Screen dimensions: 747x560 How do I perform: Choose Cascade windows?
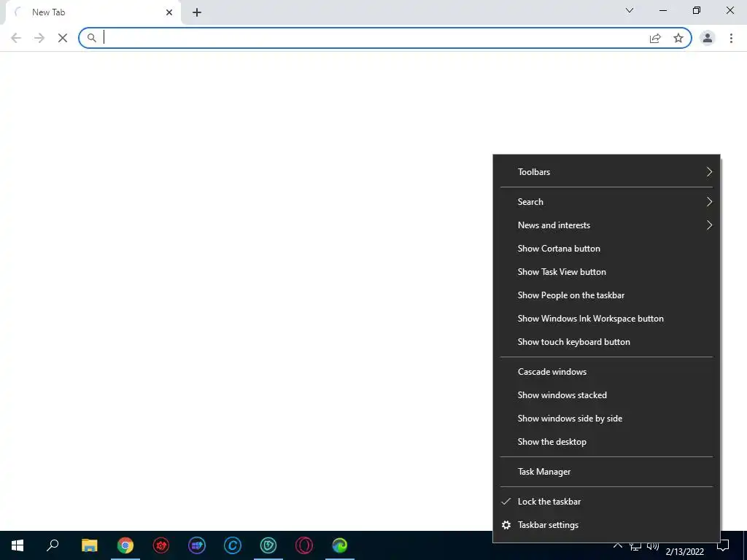(x=606, y=372)
